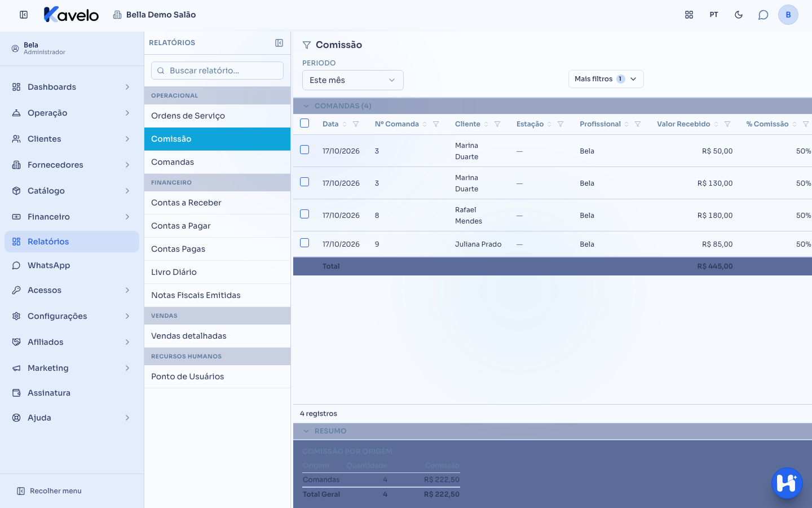812x508 pixels.
Task: Open the Ordens de Serviço report
Action: 217,116
